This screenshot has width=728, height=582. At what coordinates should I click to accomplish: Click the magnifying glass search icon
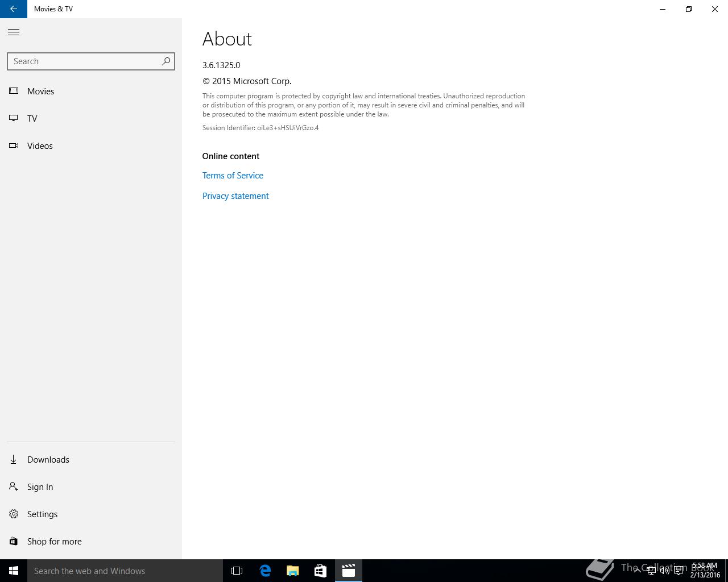[x=166, y=61]
